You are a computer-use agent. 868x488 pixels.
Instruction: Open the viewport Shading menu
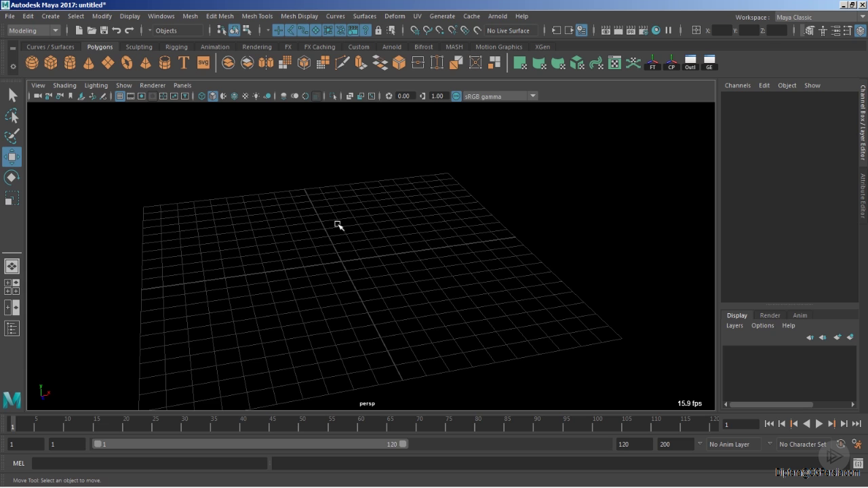tap(64, 85)
